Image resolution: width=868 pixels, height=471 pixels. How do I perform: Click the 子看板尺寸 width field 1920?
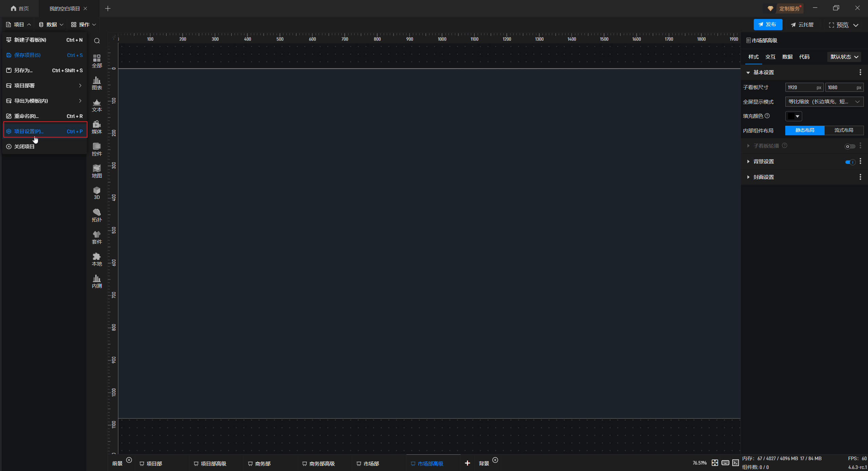pos(800,87)
